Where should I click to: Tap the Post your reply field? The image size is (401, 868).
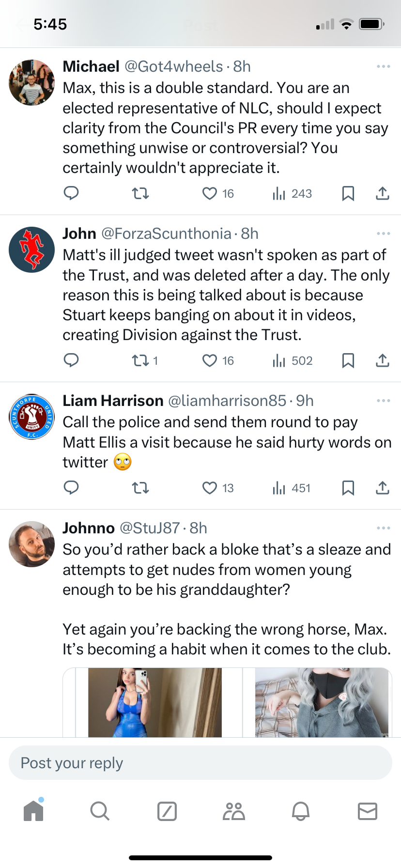pyautogui.click(x=200, y=763)
